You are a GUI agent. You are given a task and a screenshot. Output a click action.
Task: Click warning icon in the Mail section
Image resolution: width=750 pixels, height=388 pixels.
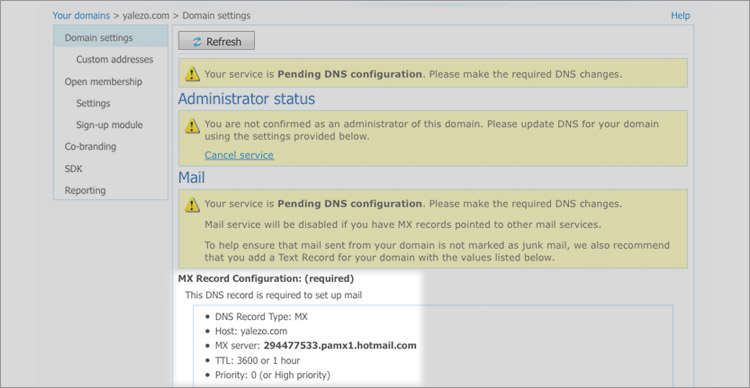[x=192, y=205]
